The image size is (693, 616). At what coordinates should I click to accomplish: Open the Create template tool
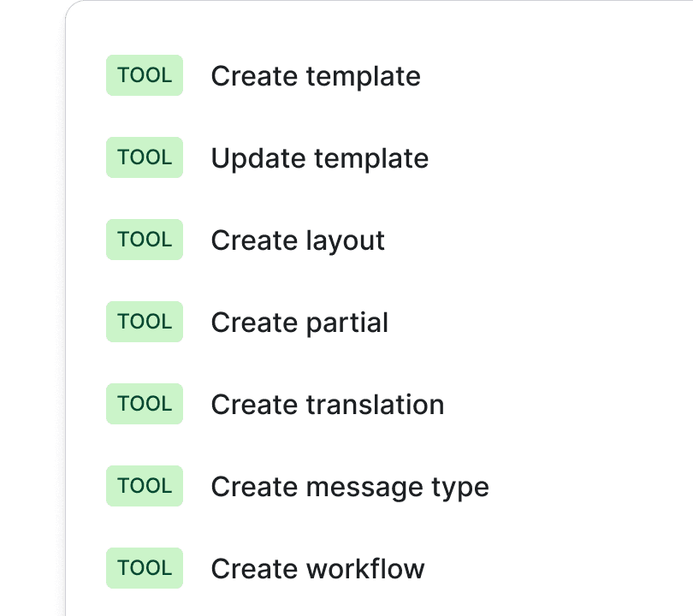(x=316, y=77)
